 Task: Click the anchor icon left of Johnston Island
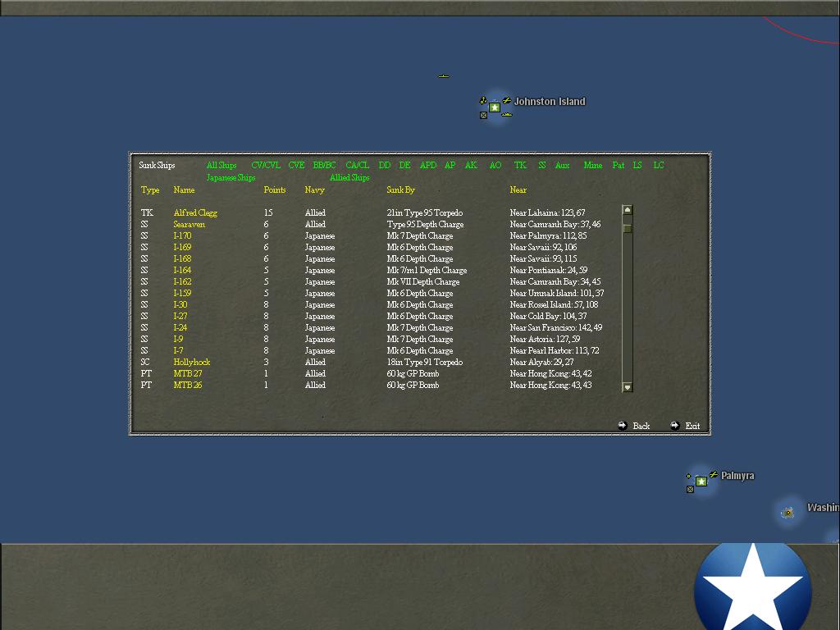[x=483, y=101]
